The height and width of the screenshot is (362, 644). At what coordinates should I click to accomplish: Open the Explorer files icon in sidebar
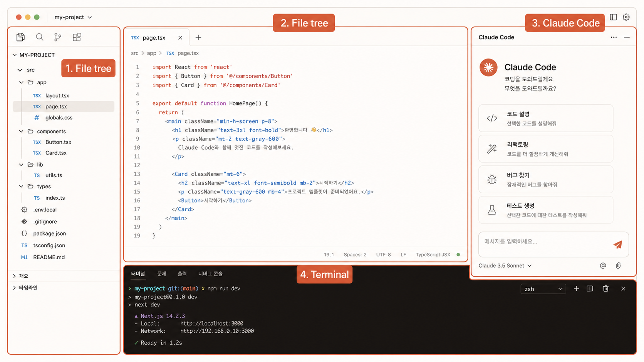[20, 37]
